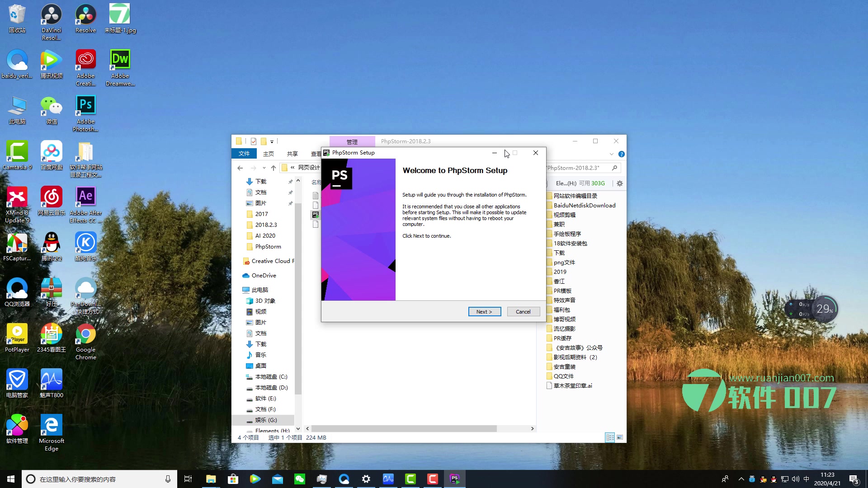Open File Explorer from taskbar
The height and width of the screenshot is (488, 868).
coord(211,479)
